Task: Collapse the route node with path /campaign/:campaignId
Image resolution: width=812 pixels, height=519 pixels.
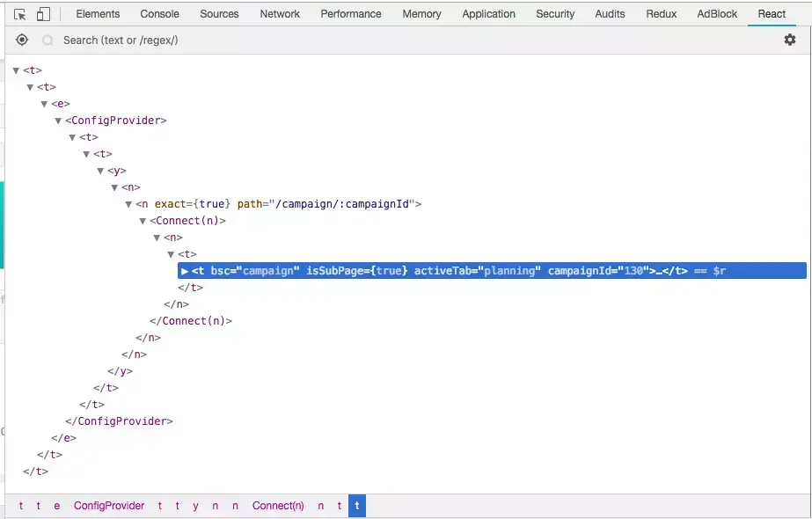Action: pos(128,205)
